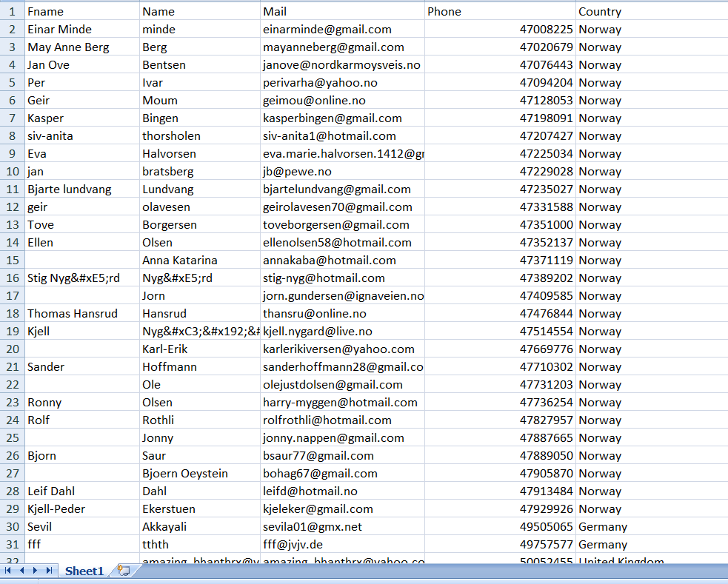This screenshot has width=728, height=584.
Task: Click the Phone header cell
Action: (500, 11)
